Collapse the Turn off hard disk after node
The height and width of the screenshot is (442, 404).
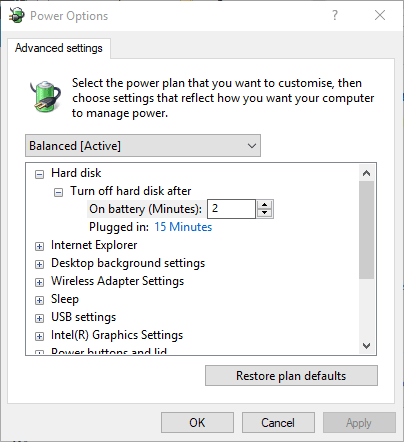[x=58, y=192]
